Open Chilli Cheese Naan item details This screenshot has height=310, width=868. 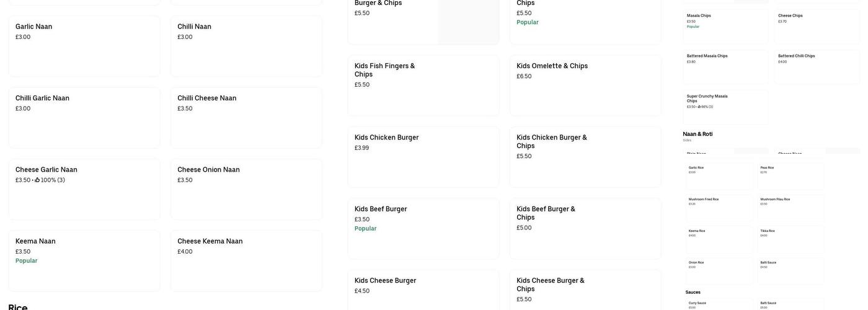pos(246,118)
